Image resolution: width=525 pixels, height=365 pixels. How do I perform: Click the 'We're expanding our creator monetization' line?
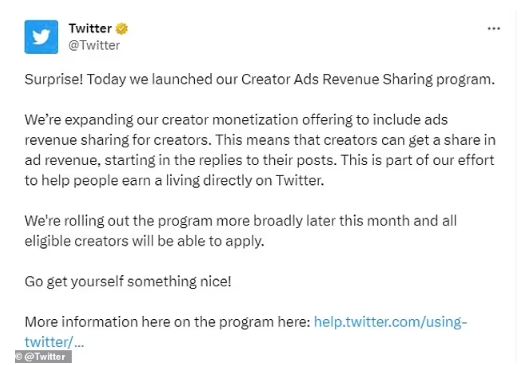(x=236, y=120)
